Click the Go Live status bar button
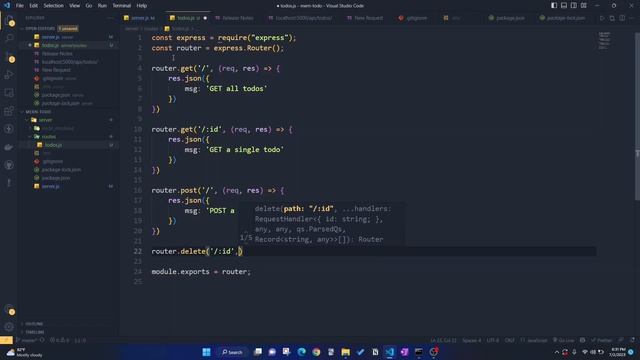The width and height of the screenshot is (640, 360). pos(563,340)
